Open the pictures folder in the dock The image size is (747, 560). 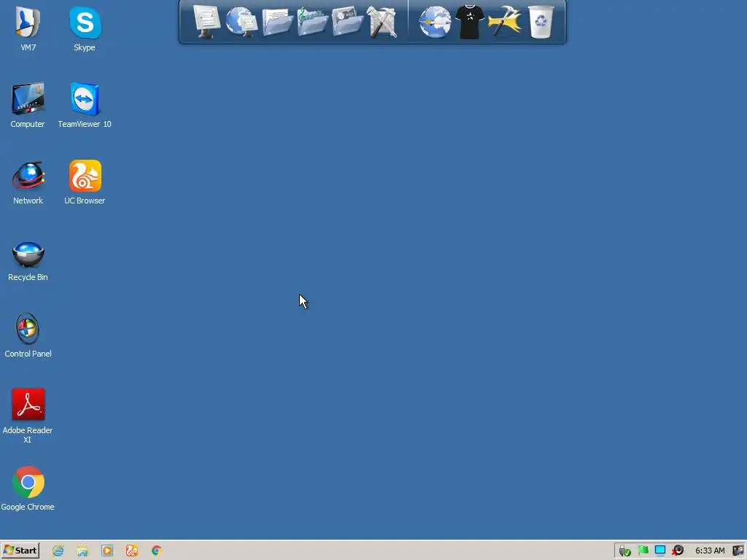click(x=347, y=21)
